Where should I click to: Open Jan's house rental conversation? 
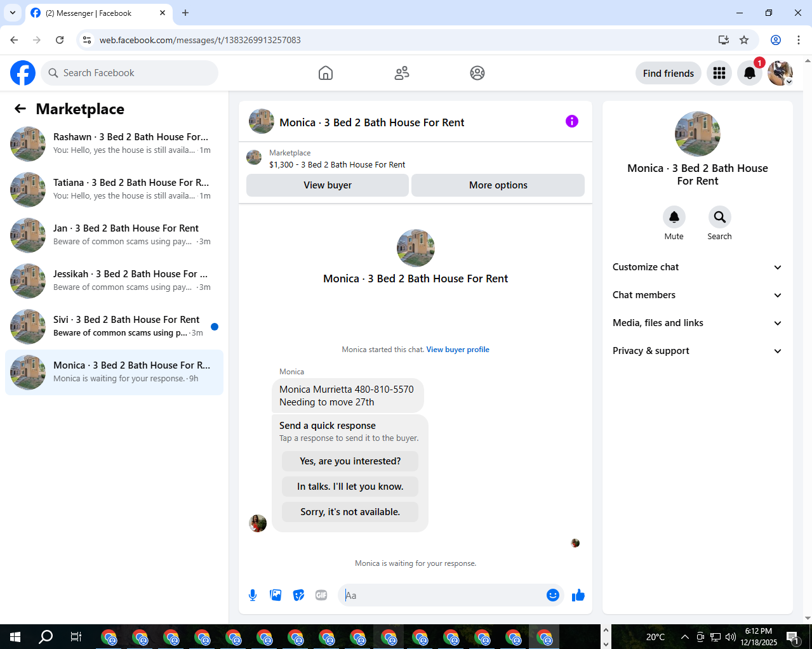[x=114, y=235]
